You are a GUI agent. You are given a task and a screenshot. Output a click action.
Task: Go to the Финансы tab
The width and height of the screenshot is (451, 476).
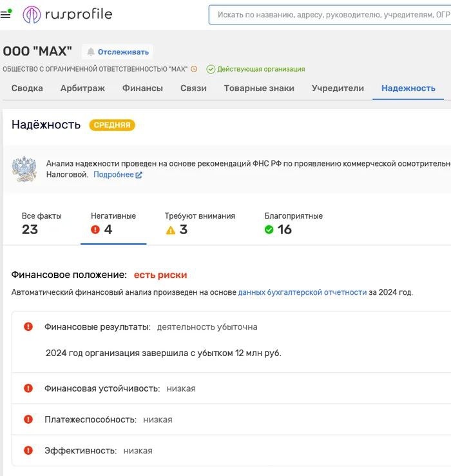142,88
